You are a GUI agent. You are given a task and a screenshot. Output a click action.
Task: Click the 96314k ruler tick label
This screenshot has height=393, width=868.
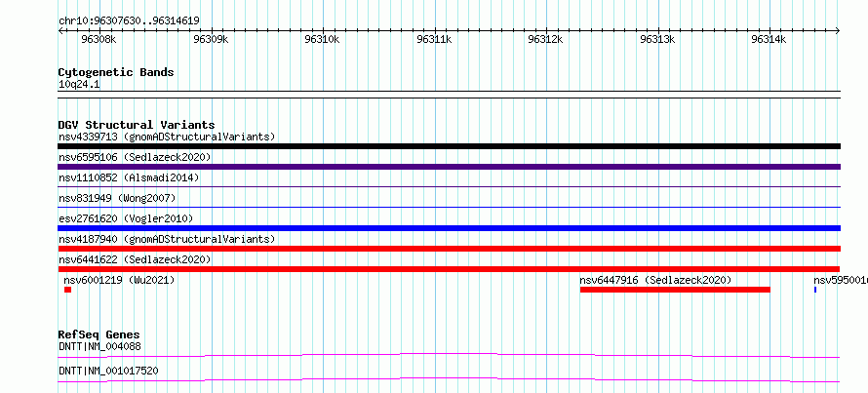pyautogui.click(x=769, y=39)
